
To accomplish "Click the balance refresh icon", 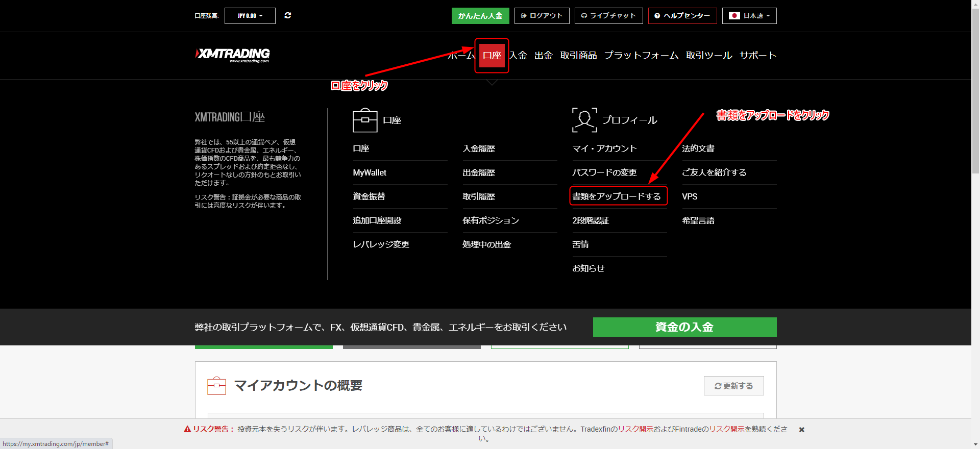I will click(x=288, y=16).
